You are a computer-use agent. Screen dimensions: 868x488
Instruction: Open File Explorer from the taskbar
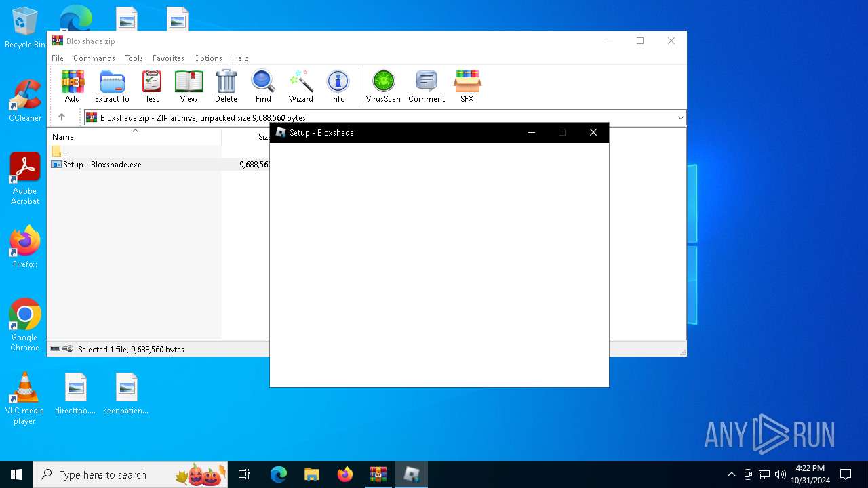pyautogui.click(x=312, y=474)
